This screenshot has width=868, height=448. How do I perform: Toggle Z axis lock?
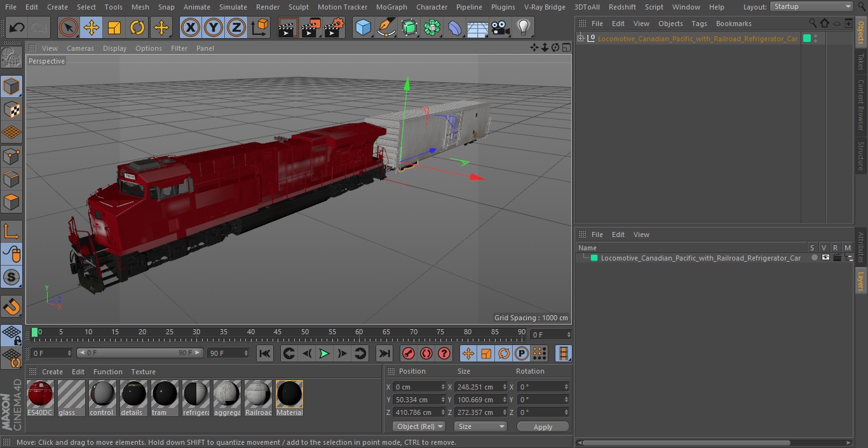[x=236, y=27]
